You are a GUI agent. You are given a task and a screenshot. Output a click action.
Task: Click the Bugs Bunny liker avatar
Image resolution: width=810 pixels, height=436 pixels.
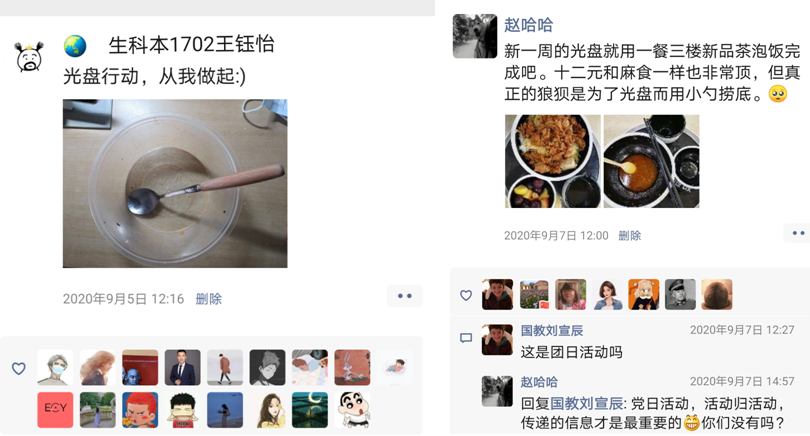pyautogui.click(x=352, y=367)
